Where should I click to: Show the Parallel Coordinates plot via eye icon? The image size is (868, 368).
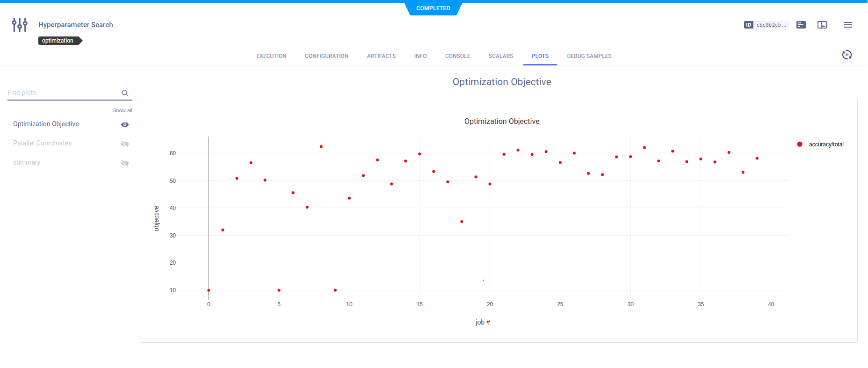click(125, 144)
